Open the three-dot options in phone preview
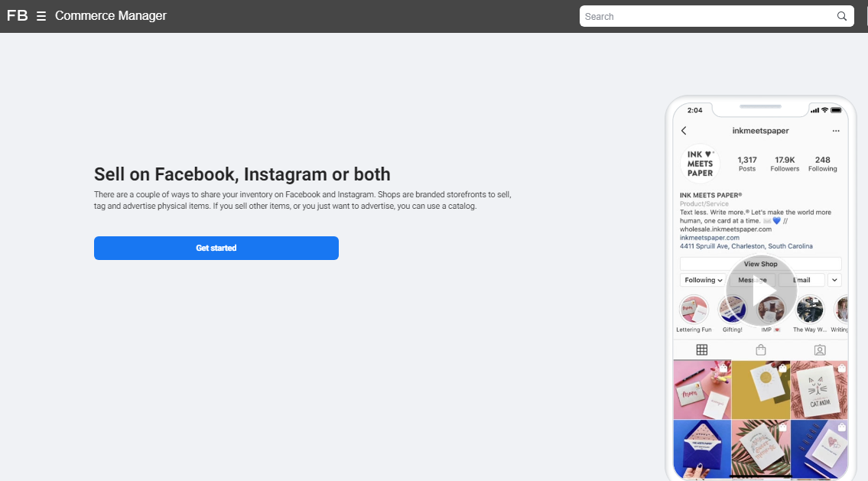This screenshot has height=481, width=868. (836, 131)
